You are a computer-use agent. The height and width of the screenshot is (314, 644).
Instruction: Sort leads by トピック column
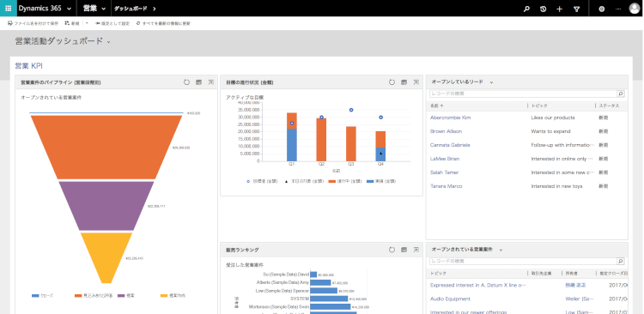click(x=539, y=106)
